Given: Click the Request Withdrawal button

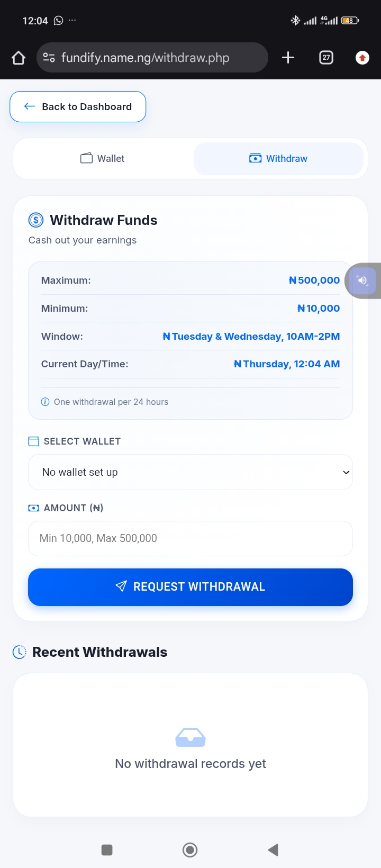Looking at the screenshot, I should click(190, 587).
